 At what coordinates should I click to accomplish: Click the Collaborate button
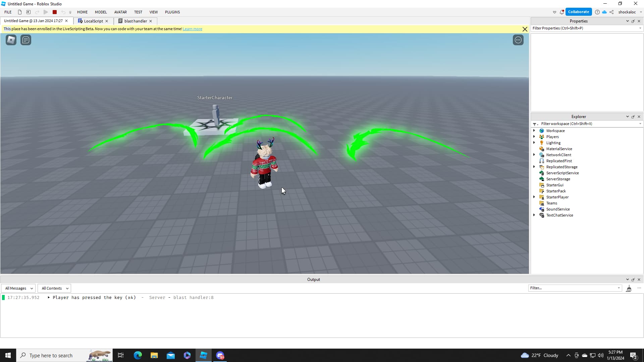tap(578, 12)
